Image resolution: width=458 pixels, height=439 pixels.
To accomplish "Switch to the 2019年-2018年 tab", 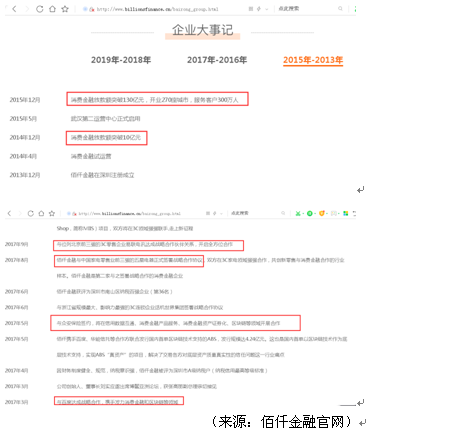I will click(121, 60).
